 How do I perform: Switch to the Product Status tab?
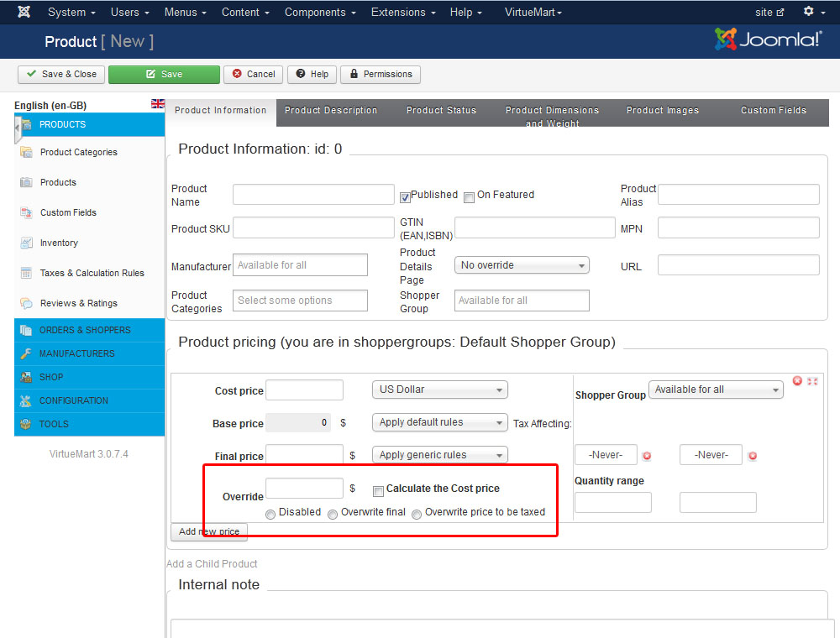pyautogui.click(x=442, y=110)
